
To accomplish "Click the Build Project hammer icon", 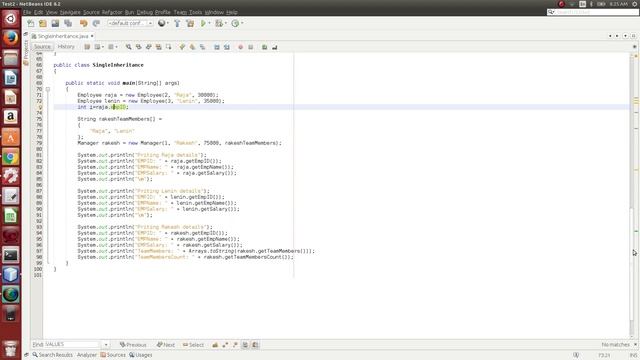I will [177, 23].
